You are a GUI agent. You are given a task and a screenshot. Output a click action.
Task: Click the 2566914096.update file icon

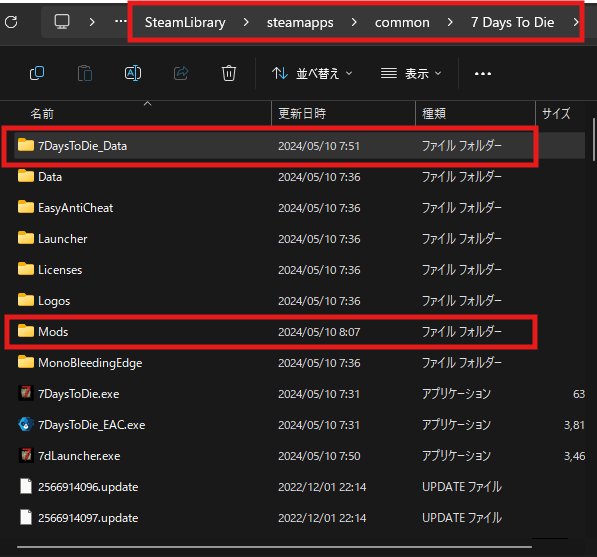(26, 486)
